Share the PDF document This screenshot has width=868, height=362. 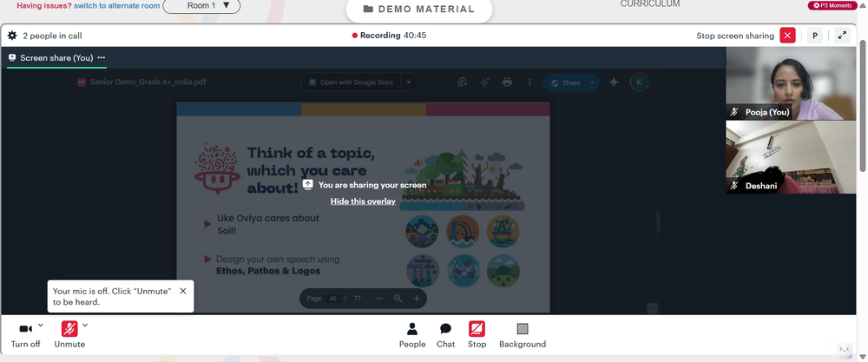[x=565, y=82]
